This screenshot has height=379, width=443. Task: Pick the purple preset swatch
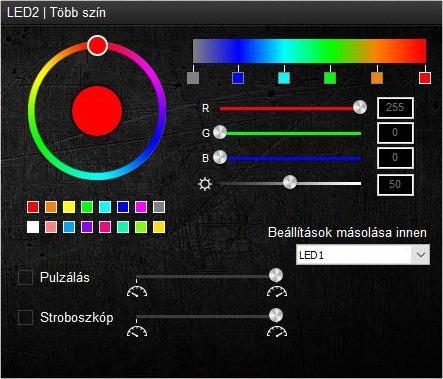(87, 227)
